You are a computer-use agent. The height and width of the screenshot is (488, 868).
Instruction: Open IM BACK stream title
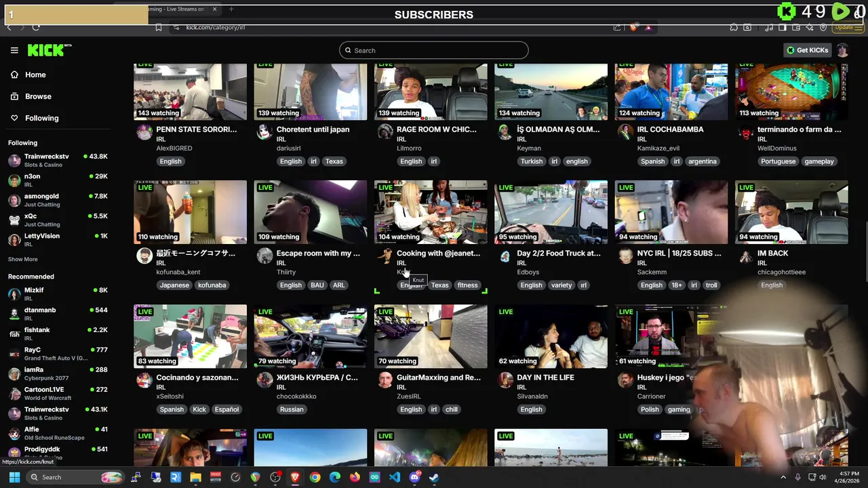(x=773, y=253)
